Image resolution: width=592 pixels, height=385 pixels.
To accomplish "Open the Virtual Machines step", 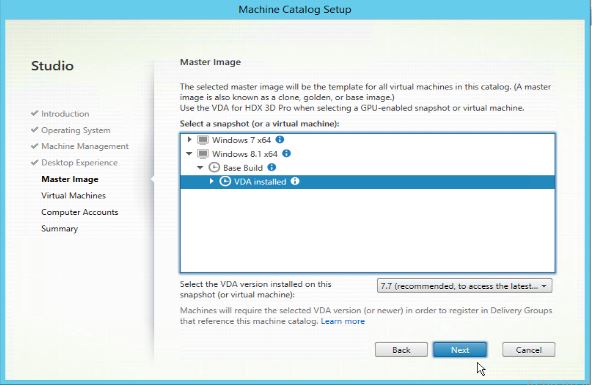I will pos(73,196).
